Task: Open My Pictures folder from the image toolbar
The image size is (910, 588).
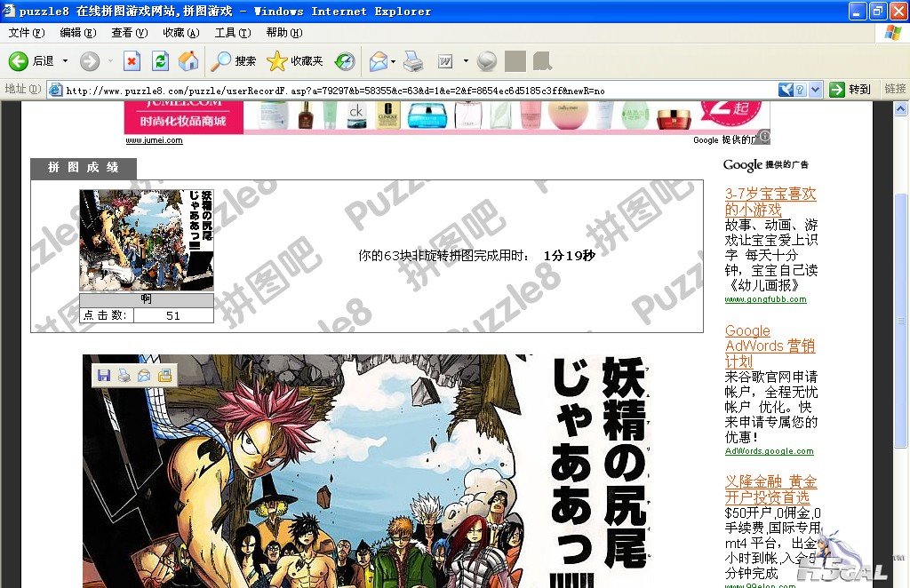Action: point(164,376)
